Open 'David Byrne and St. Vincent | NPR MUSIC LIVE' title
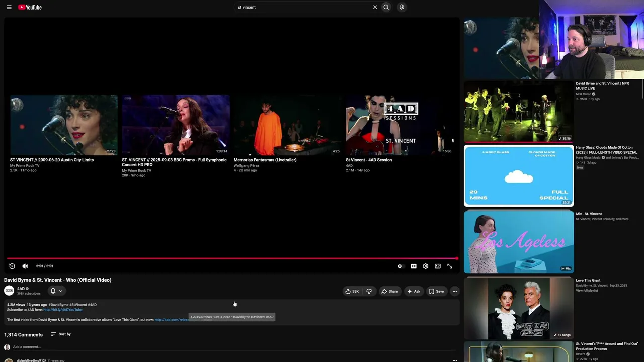Screen dimensions: 644x362 pyautogui.click(x=602, y=86)
